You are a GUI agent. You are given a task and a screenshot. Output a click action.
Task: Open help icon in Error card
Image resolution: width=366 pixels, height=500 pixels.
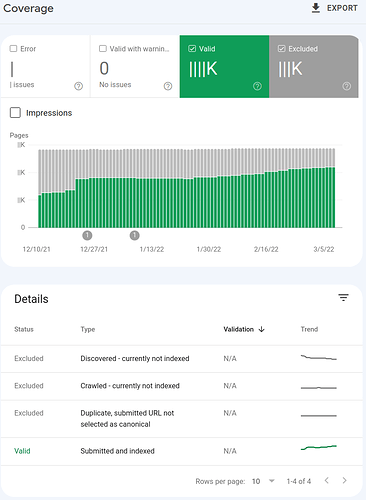[x=78, y=86]
